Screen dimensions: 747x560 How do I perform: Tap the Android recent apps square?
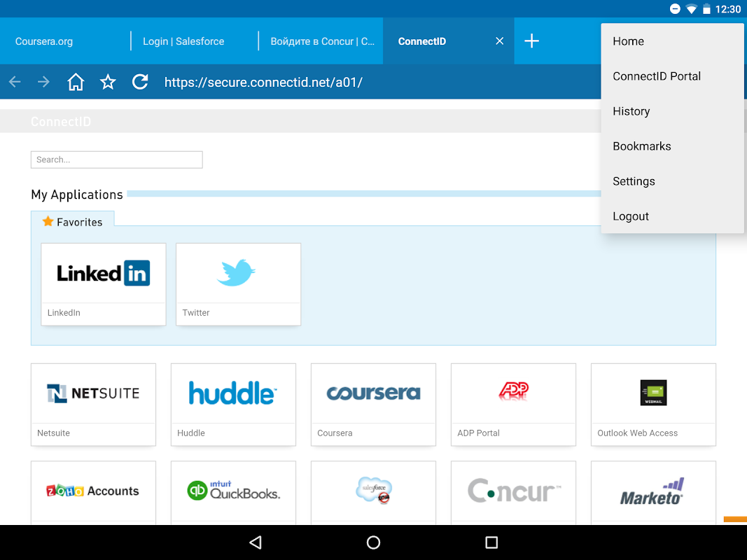click(491, 542)
